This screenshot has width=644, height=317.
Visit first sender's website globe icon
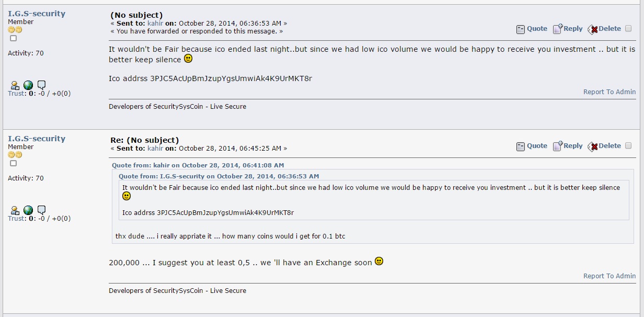(28, 85)
